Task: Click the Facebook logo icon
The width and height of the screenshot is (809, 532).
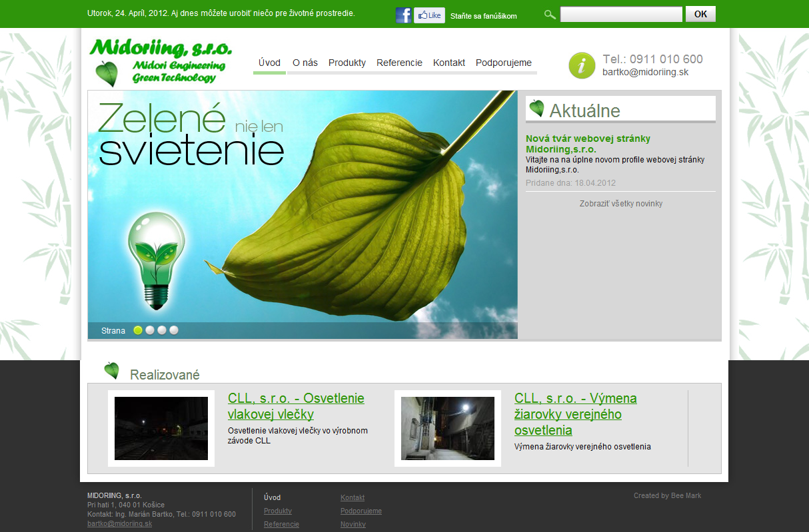Action: (403, 15)
